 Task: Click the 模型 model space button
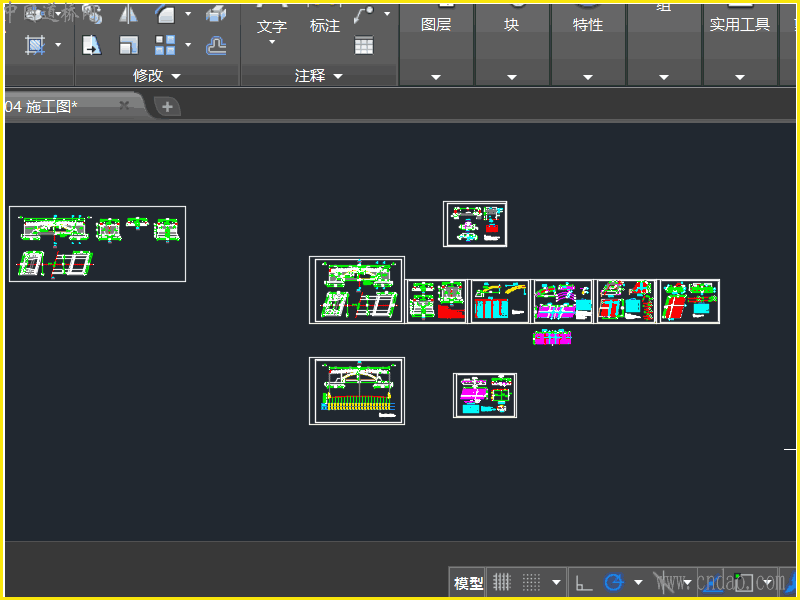point(468,582)
